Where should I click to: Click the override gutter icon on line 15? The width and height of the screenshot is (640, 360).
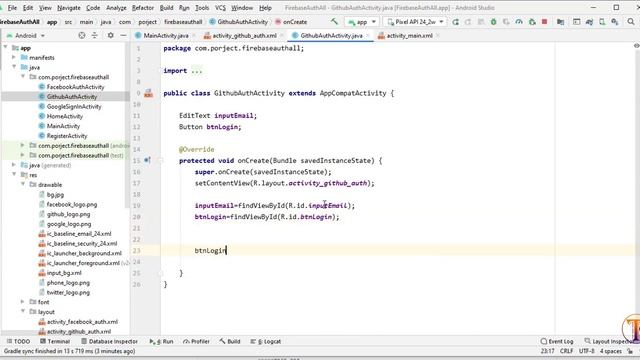[147, 160]
